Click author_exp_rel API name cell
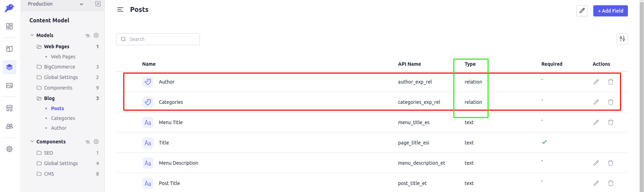The image size is (644, 192). tap(415, 82)
